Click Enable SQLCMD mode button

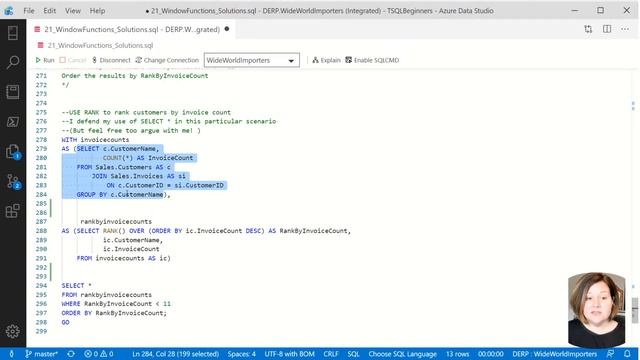click(x=372, y=60)
